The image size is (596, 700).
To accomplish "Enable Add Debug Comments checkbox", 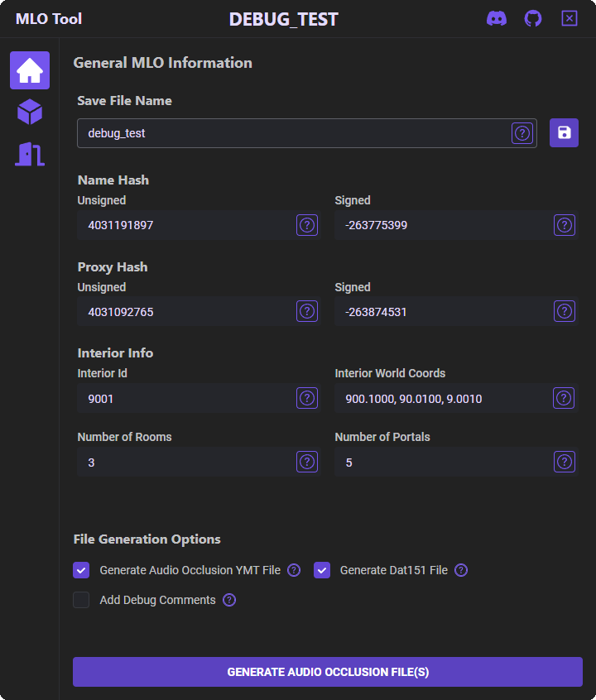I will click(x=81, y=600).
